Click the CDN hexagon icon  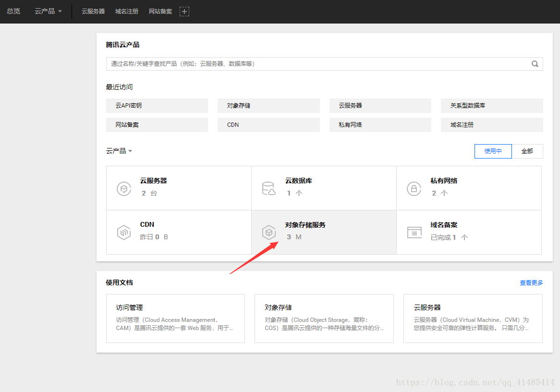point(124,233)
